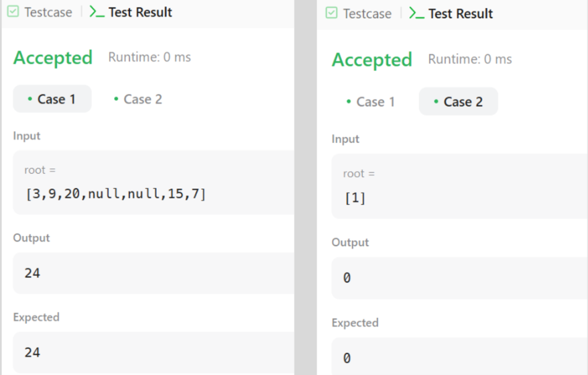The height and width of the screenshot is (375, 588).
Task: Click the Accepted status in the left panel
Action: (53, 58)
